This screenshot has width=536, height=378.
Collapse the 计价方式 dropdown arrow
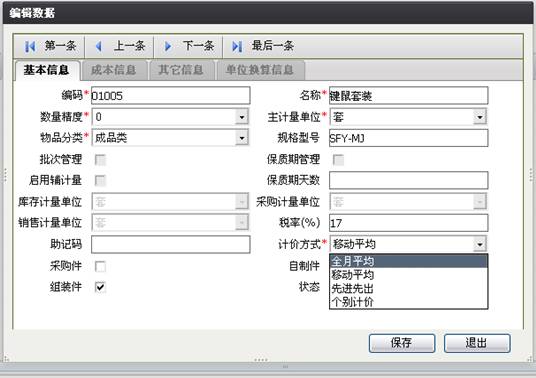pyautogui.click(x=480, y=244)
